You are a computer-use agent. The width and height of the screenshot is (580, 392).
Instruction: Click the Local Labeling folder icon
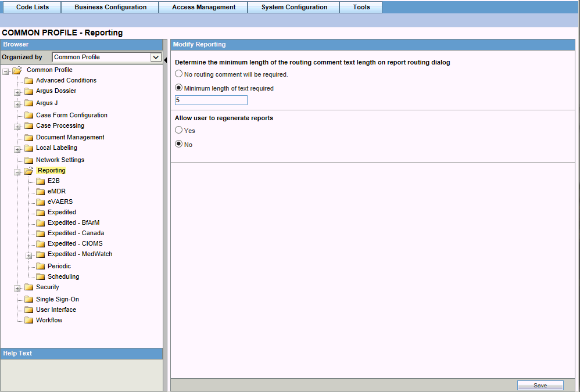(x=29, y=148)
